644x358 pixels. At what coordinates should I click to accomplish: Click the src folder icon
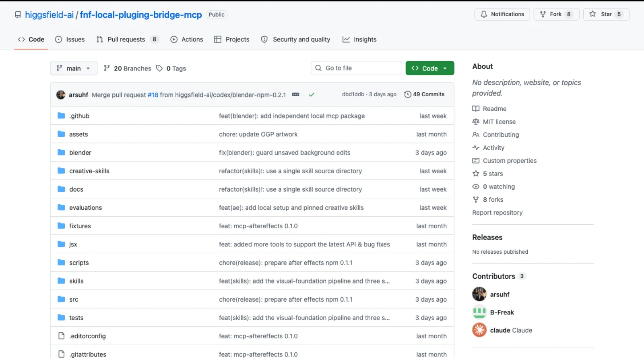(61, 299)
